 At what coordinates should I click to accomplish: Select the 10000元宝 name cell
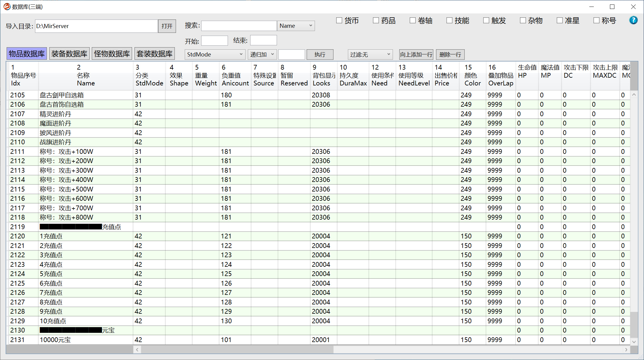(86, 340)
